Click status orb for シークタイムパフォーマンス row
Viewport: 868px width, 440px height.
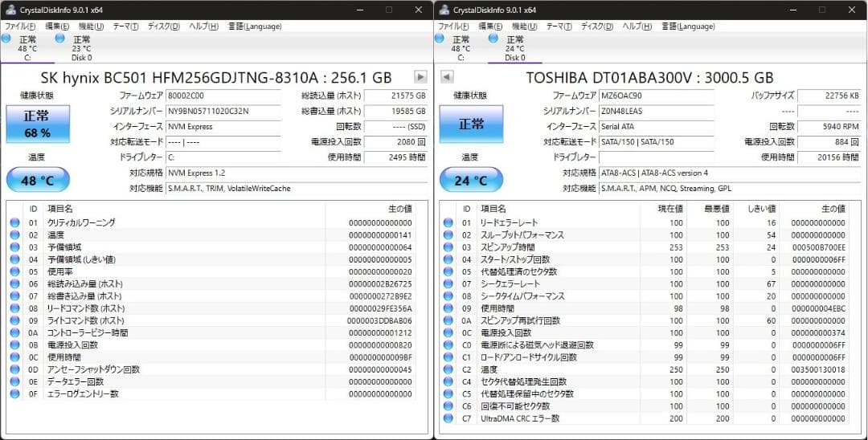click(448, 296)
